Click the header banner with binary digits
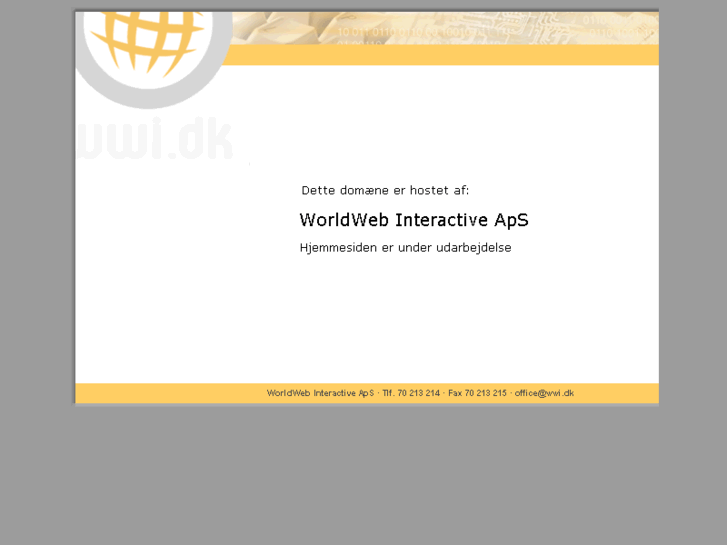The image size is (727, 545). pyautogui.click(x=445, y=28)
